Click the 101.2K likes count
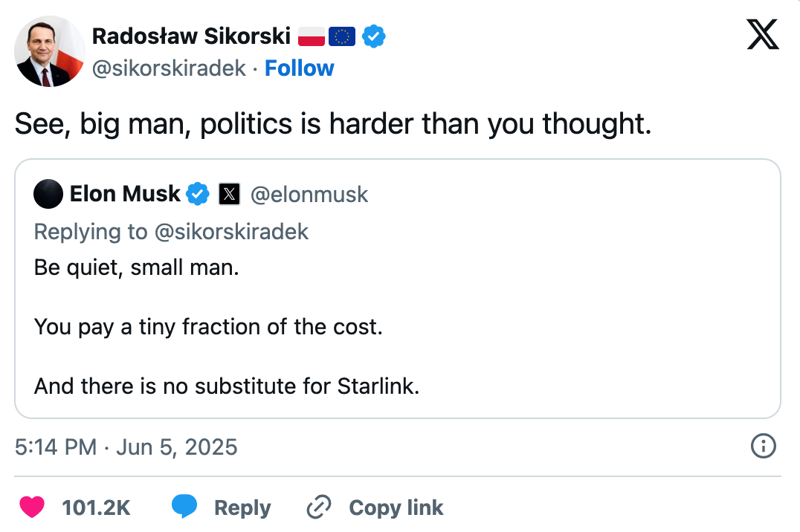The image size is (800, 532). coord(96,507)
